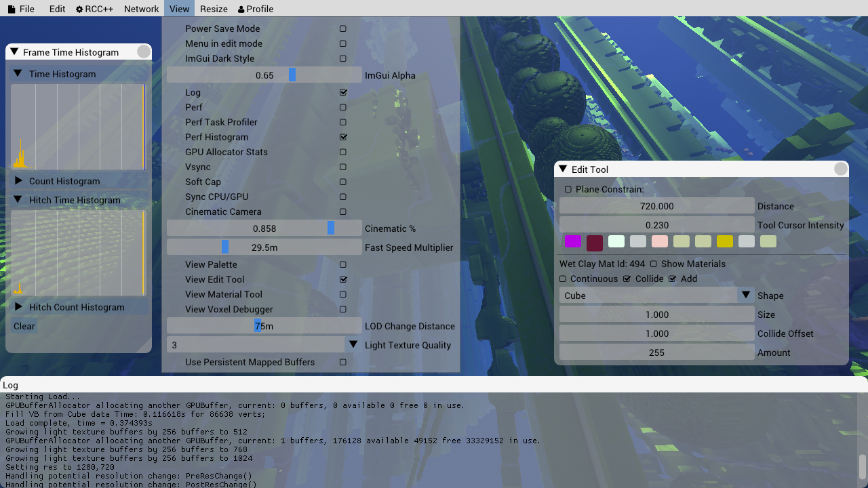Click the Clear button in histogram panel

[x=24, y=326]
